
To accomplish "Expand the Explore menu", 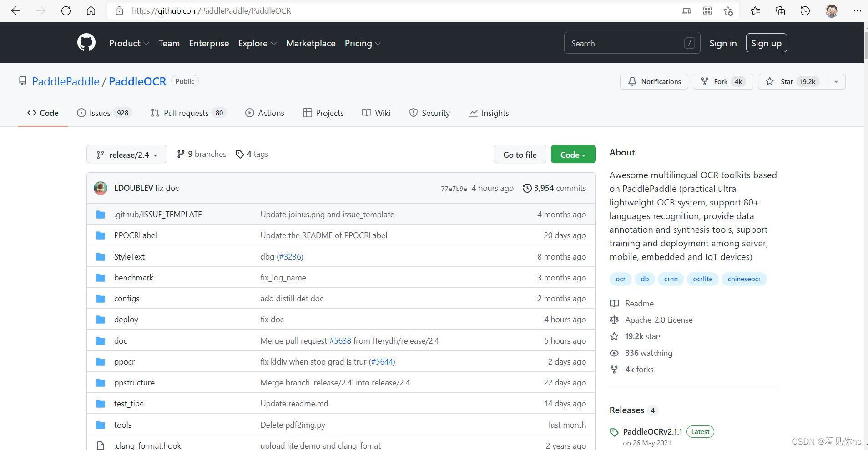I will tap(257, 43).
